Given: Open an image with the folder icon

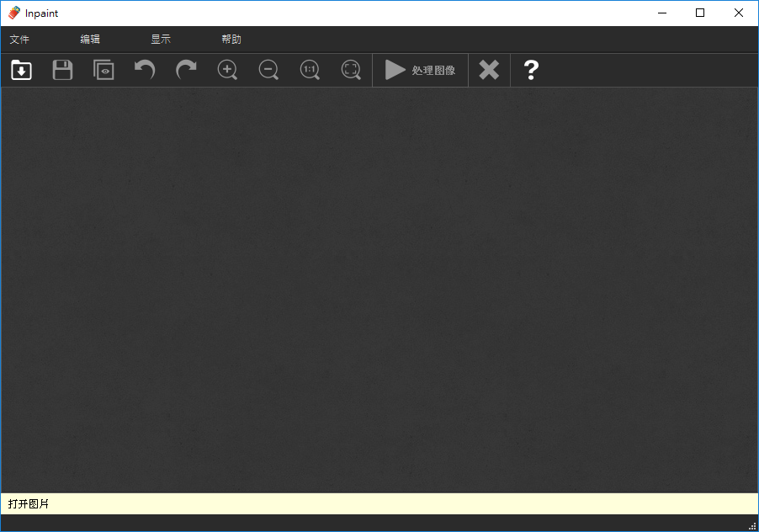Looking at the screenshot, I should 21,70.
